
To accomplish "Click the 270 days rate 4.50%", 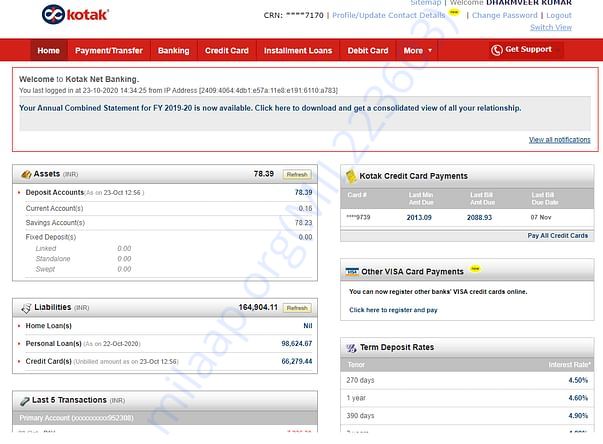I will (x=578, y=380).
